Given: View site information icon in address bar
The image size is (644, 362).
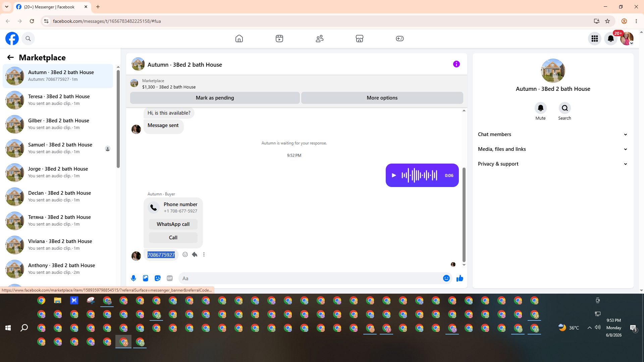Looking at the screenshot, I should click(x=46, y=21).
